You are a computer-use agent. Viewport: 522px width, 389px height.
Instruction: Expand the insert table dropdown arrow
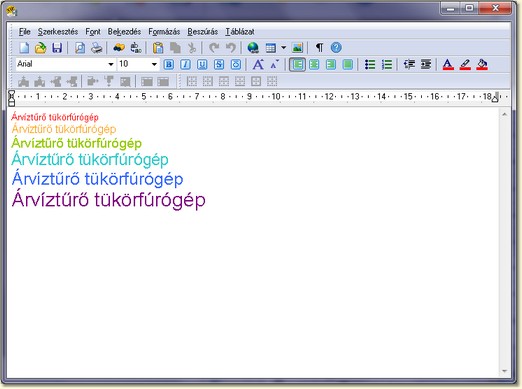pos(283,48)
